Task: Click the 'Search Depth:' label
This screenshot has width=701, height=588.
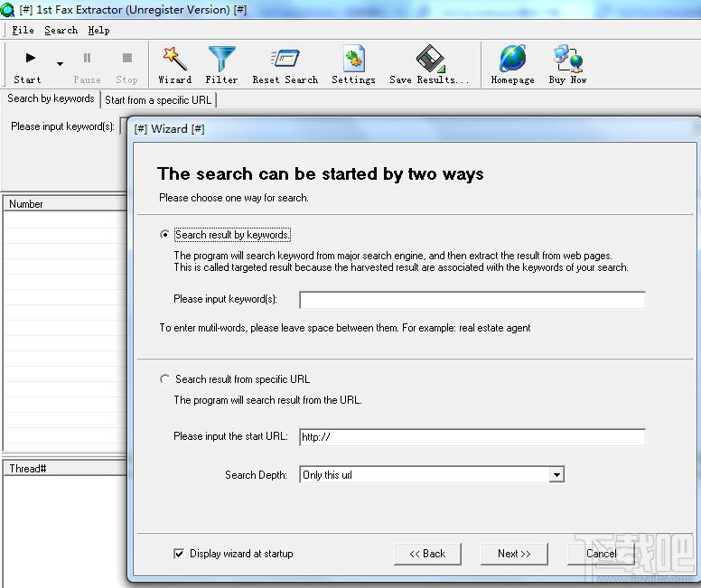Action: 256,475
